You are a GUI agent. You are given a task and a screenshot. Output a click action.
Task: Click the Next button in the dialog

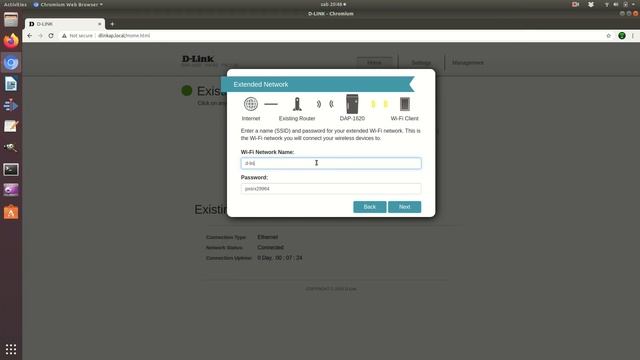pos(404,207)
